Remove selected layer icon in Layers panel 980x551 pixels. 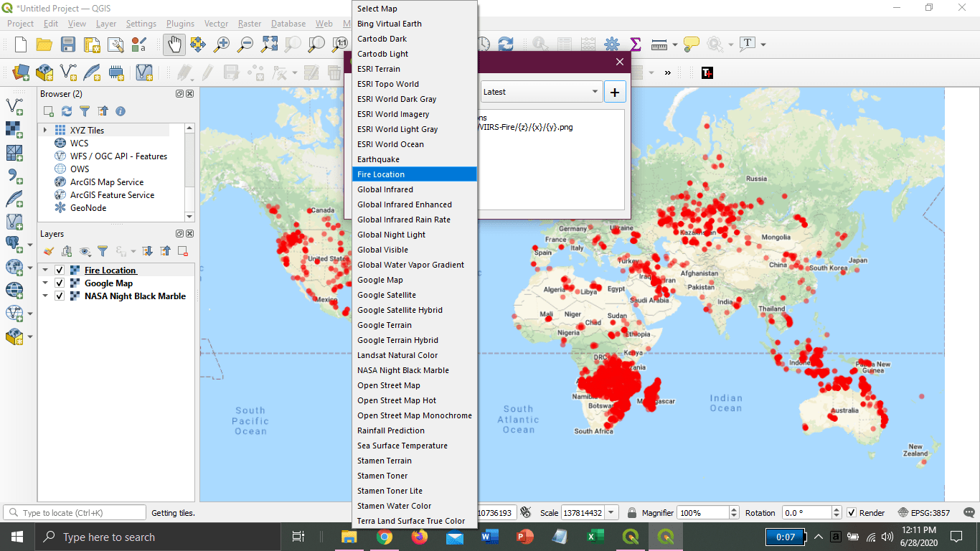[183, 251]
